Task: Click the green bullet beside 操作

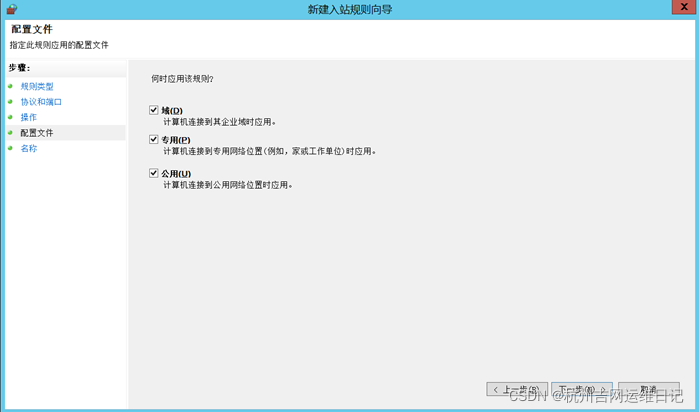Action: [x=10, y=117]
